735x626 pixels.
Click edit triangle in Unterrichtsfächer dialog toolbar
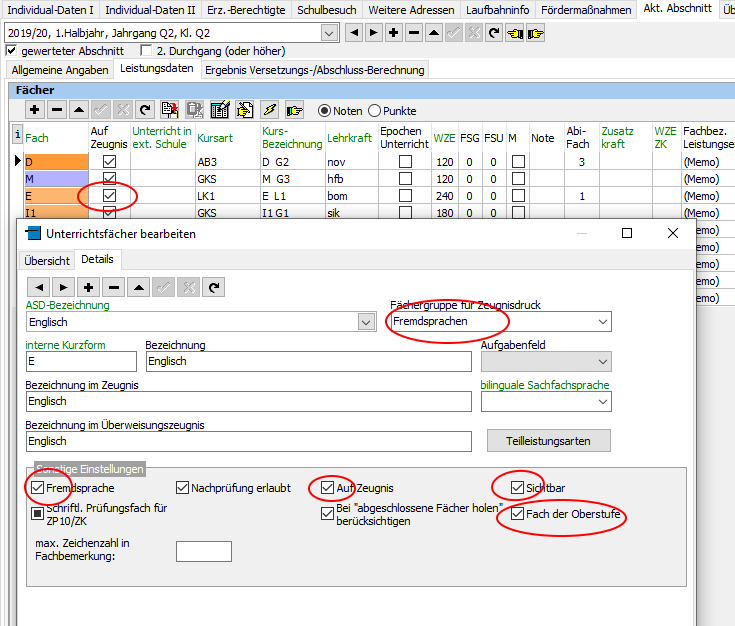click(139, 287)
